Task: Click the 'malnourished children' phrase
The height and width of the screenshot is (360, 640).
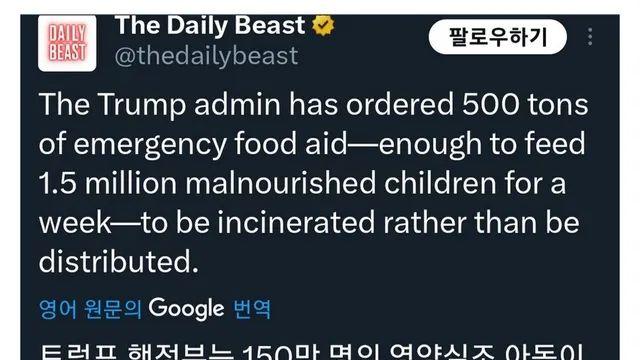Action: [x=340, y=183]
